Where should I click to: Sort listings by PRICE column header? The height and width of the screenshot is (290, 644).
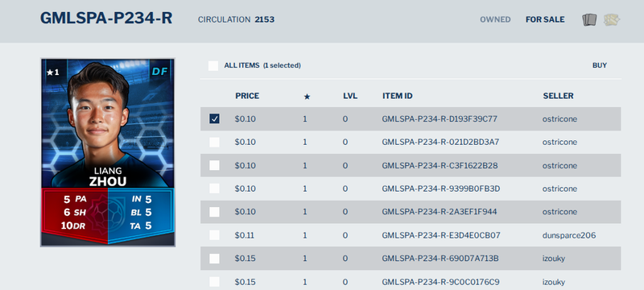click(247, 96)
